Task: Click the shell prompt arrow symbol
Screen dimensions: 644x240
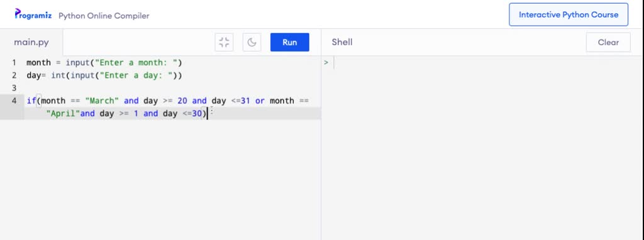Action: tap(326, 63)
